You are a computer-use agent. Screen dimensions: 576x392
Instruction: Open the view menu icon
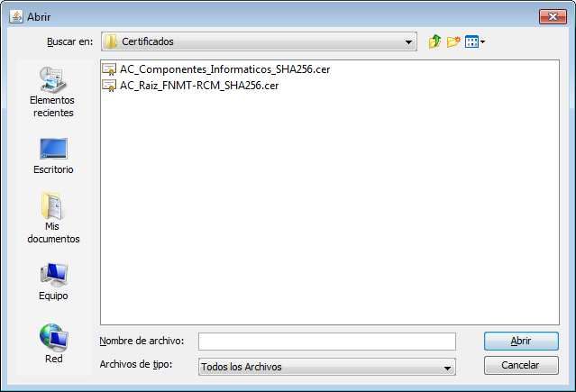coord(471,41)
